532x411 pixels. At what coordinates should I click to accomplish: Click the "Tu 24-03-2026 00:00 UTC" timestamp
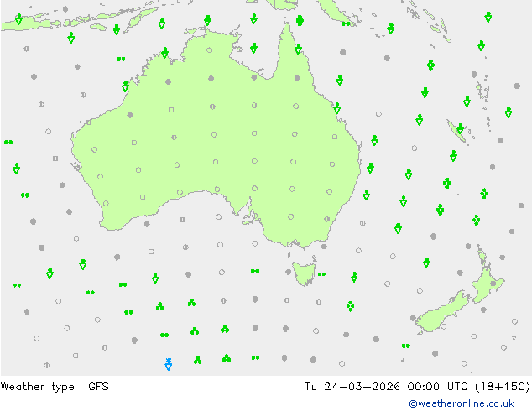pyautogui.click(x=386, y=387)
